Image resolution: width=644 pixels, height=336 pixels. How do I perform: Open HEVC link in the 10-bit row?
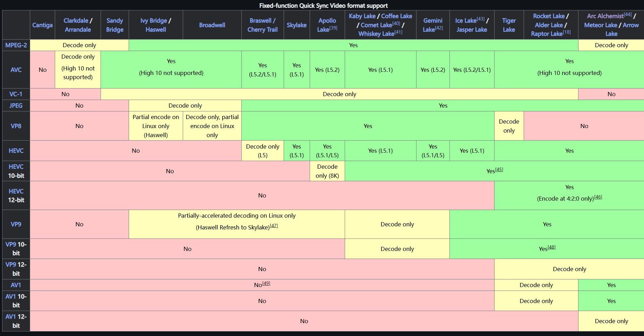(16, 167)
